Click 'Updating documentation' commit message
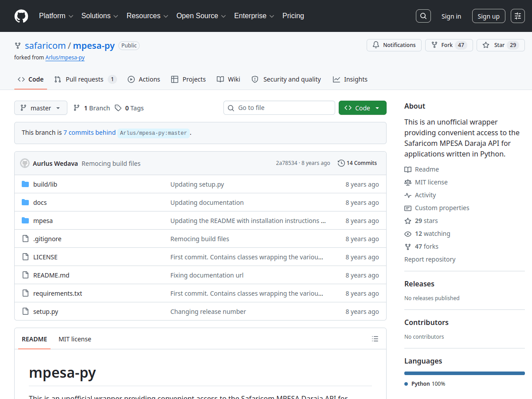This screenshot has width=532, height=399. coord(207,203)
